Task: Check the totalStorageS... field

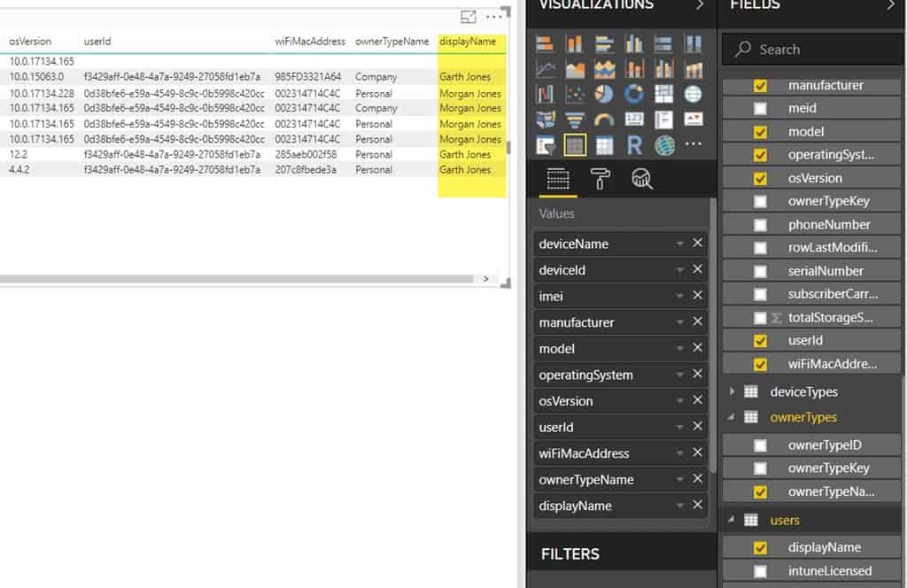Action: pyautogui.click(x=760, y=317)
